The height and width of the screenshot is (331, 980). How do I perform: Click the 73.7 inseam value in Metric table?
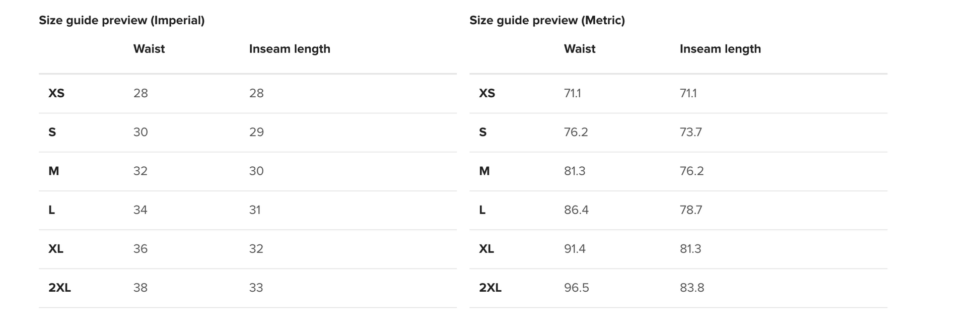click(x=690, y=132)
